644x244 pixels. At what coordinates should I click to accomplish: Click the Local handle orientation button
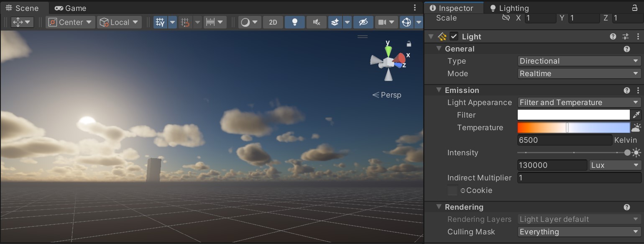pos(119,22)
